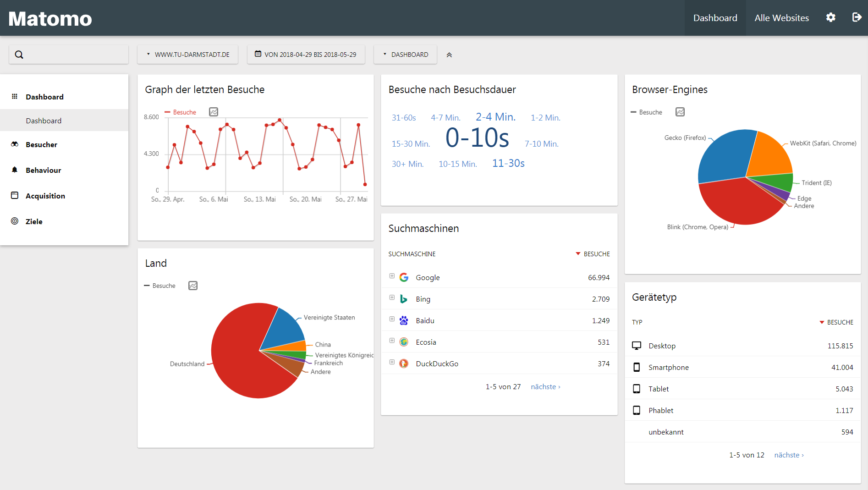
Task: Open the DASHBOARD dropdown in toolbar
Action: 406,55
